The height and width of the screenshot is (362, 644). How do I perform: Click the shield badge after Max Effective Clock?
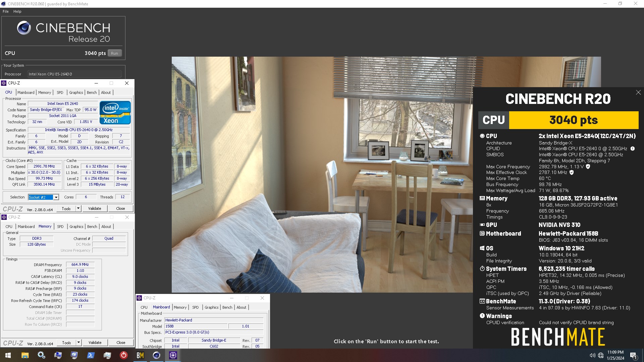572,173
